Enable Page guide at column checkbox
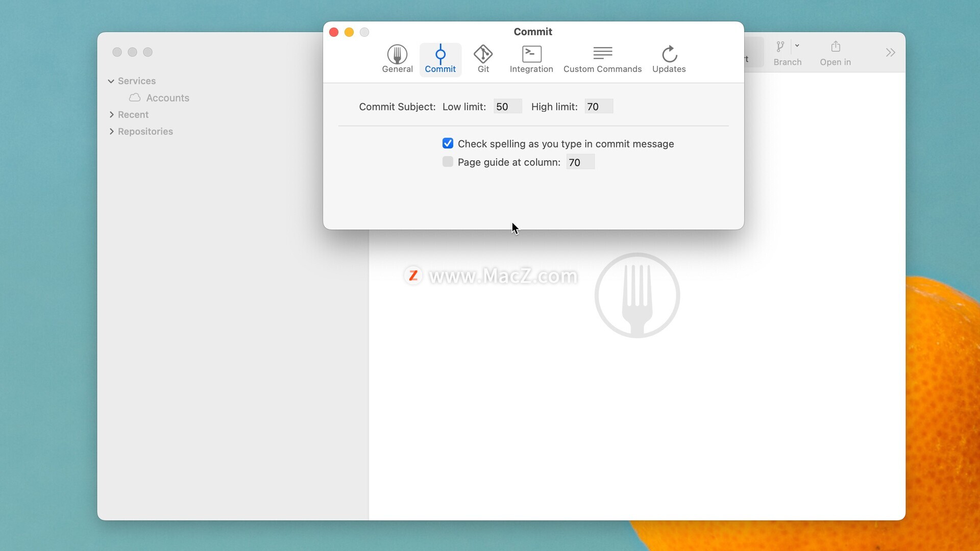Screen dimensions: 980x551 tap(448, 162)
